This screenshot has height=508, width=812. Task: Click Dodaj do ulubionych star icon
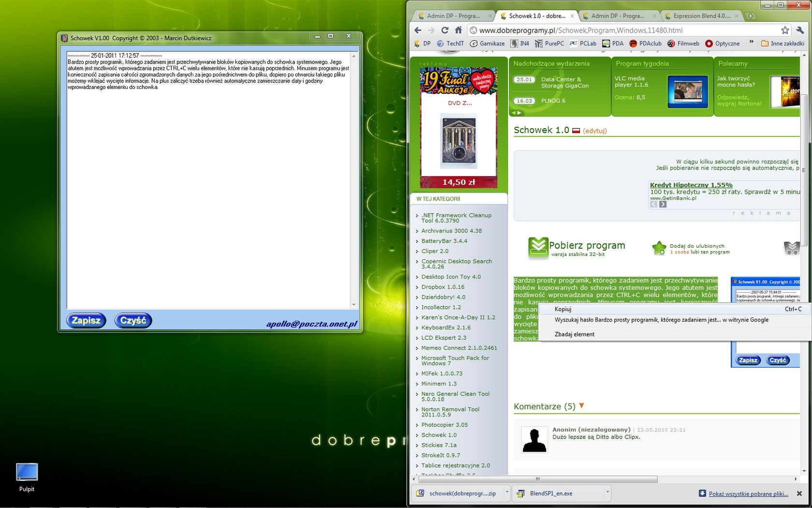659,248
